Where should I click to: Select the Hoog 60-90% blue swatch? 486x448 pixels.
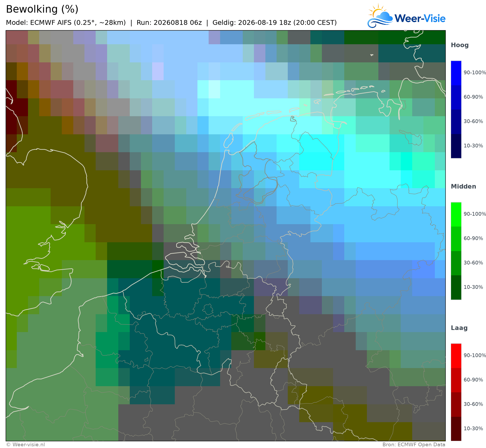456,97
